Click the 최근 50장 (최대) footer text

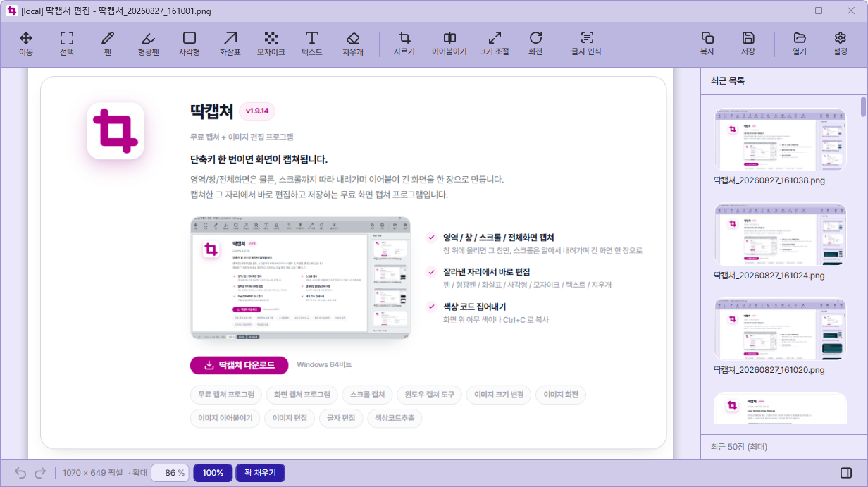(x=739, y=447)
